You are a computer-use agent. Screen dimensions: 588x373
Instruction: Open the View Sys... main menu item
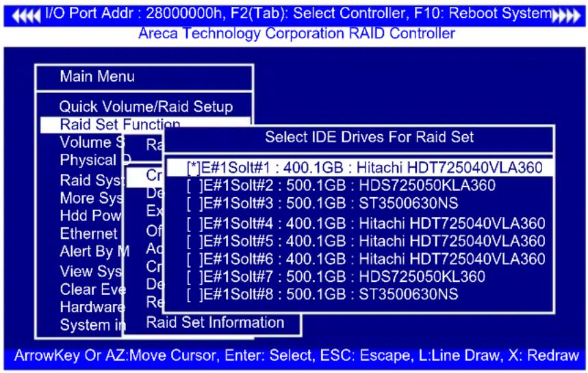(x=91, y=272)
